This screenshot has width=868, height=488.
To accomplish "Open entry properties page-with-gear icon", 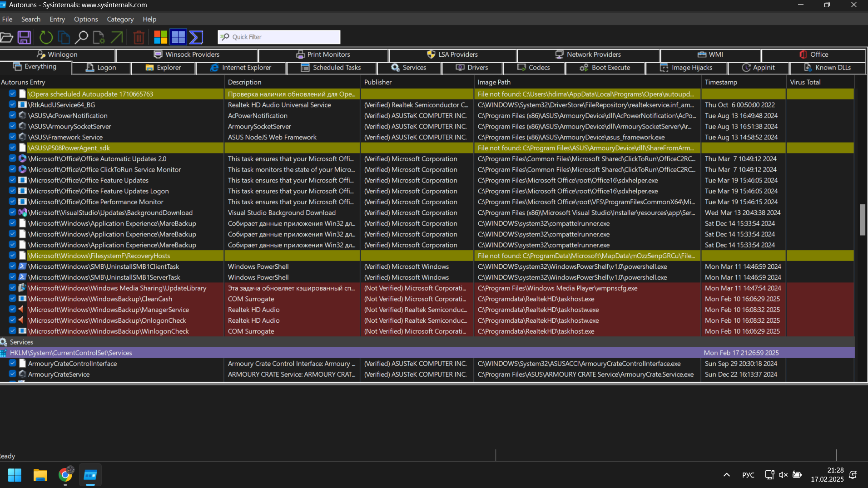I will (x=99, y=37).
